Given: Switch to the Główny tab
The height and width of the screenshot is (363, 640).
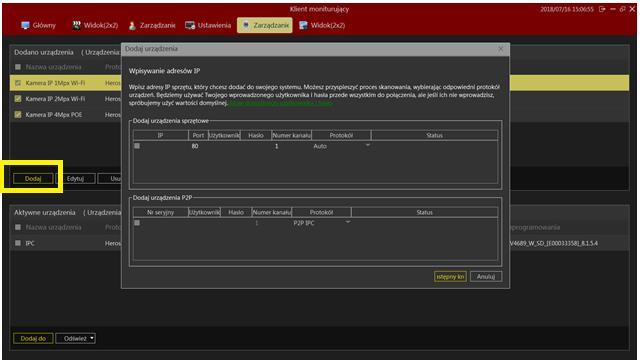Looking at the screenshot, I should (38, 25).
